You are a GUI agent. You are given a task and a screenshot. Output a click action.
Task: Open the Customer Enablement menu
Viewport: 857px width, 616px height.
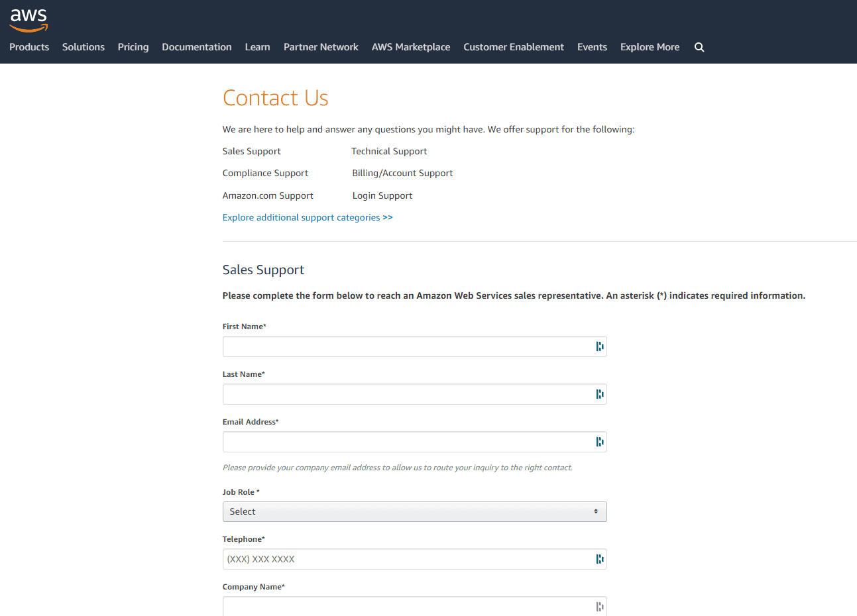click(x=513, y=46)
